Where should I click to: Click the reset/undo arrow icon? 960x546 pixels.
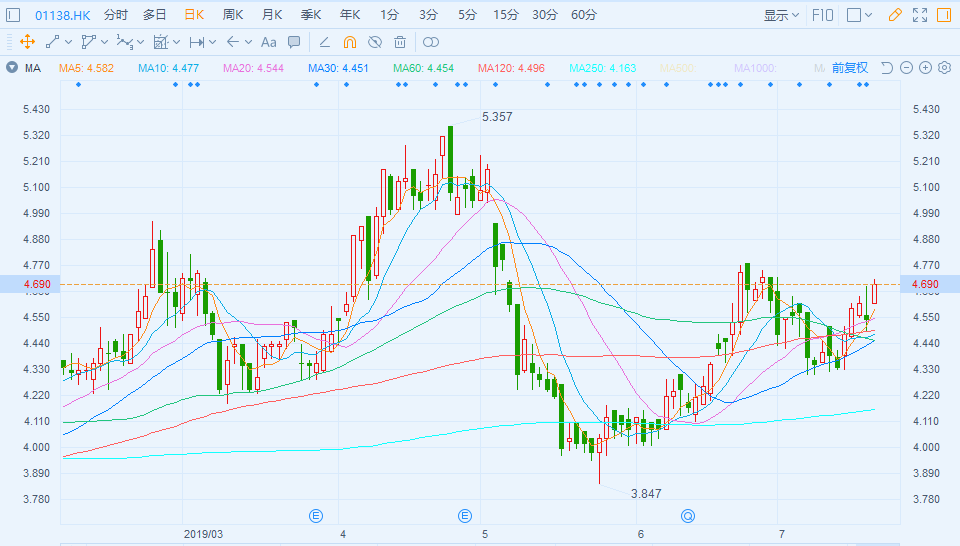click(887, 67)
